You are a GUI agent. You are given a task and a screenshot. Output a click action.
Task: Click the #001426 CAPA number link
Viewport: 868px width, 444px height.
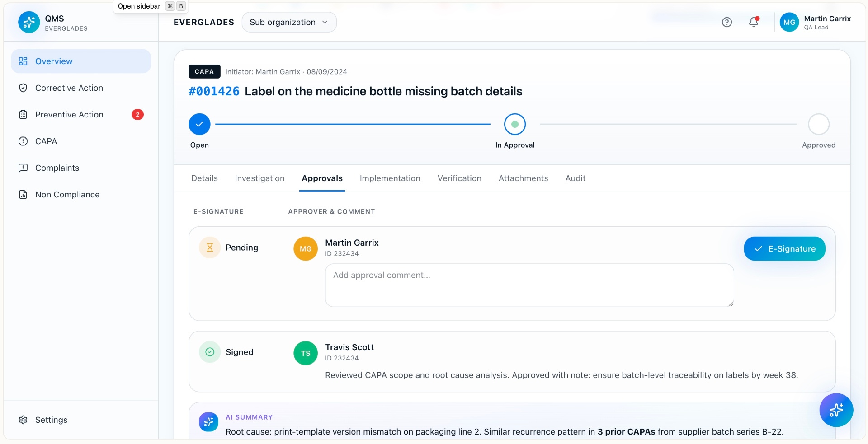click(214, 91)
